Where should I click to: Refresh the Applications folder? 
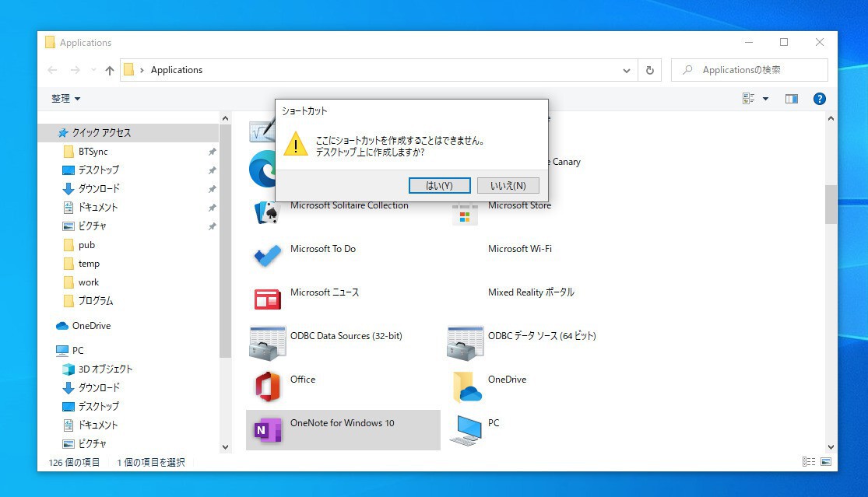(650, 70)
